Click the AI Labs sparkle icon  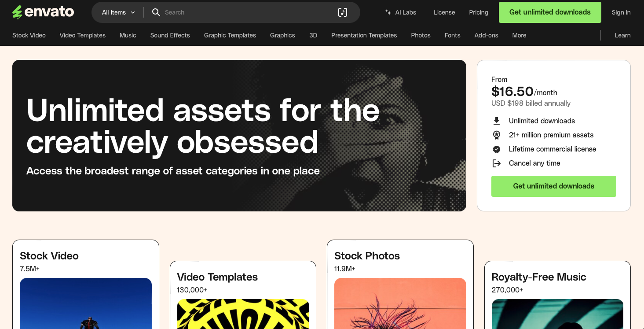(388, 12)
